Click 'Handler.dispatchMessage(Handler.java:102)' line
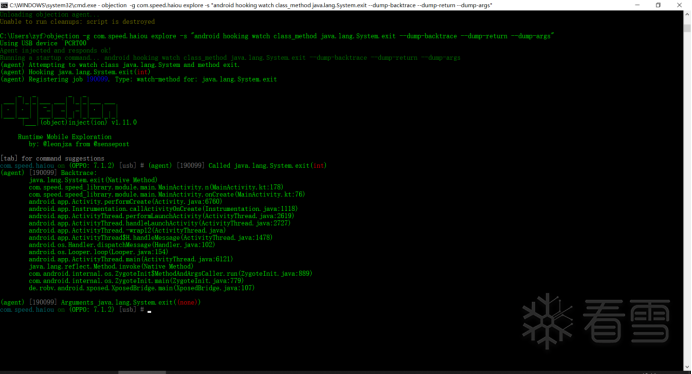Screen dimensions: 692x374 coord(122,245)
